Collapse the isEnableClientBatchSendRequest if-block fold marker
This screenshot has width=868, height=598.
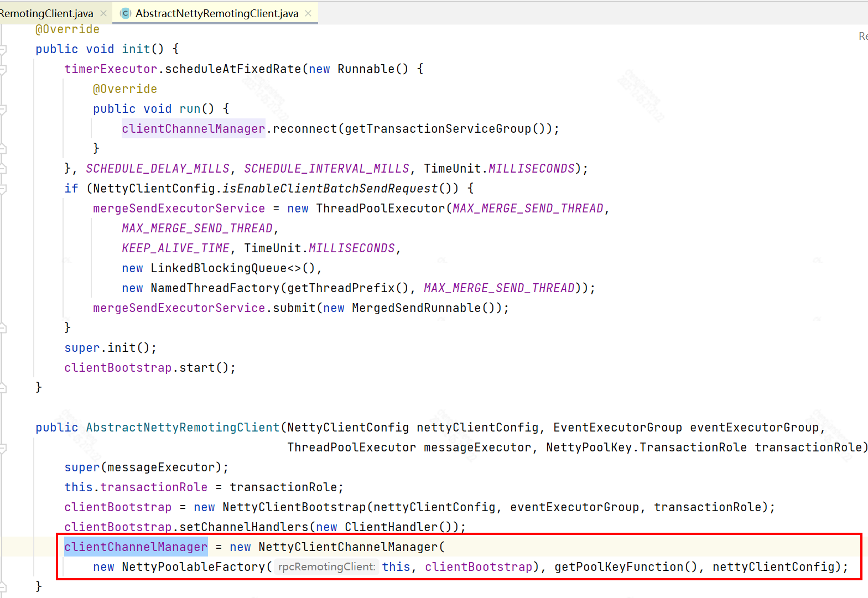click(3, 189)
